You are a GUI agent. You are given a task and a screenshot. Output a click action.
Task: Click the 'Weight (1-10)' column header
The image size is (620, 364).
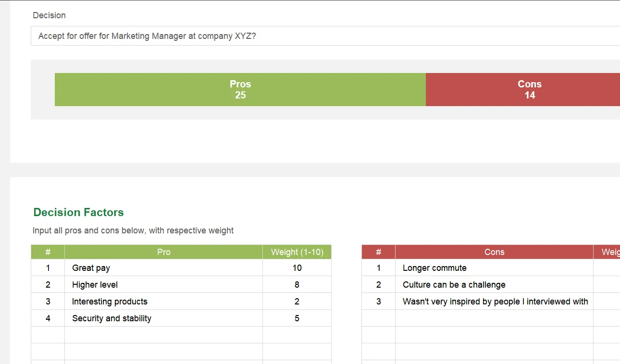[297, 252]
